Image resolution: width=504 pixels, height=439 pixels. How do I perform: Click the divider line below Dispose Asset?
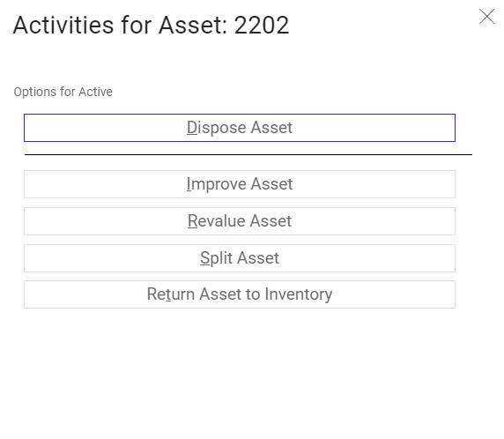248,154
